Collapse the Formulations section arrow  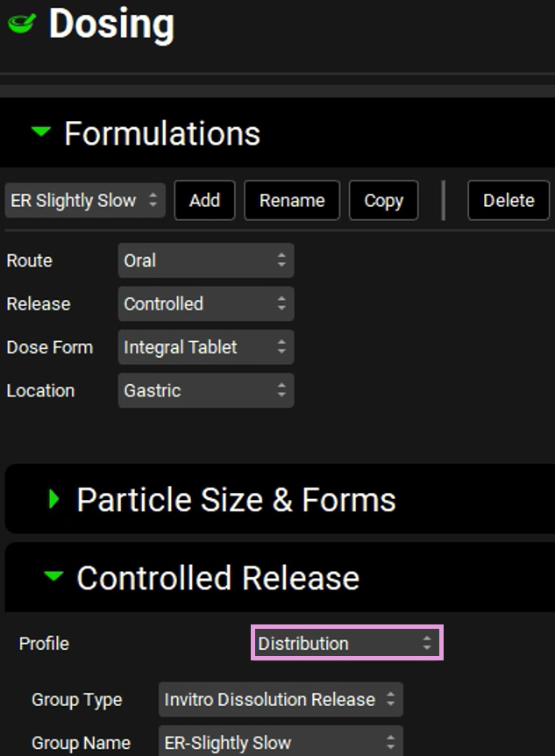tap(41, 132)
